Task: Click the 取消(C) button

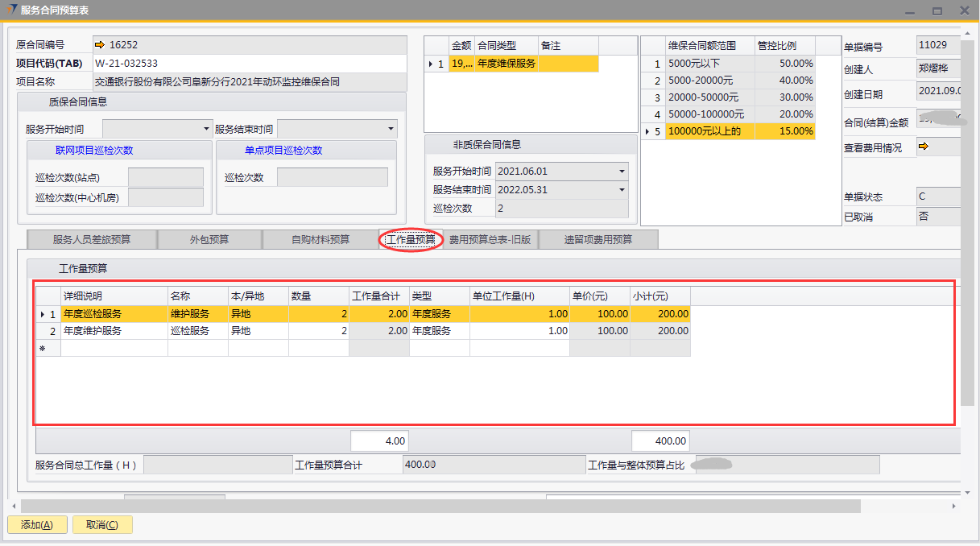Action: coord(102,525)
